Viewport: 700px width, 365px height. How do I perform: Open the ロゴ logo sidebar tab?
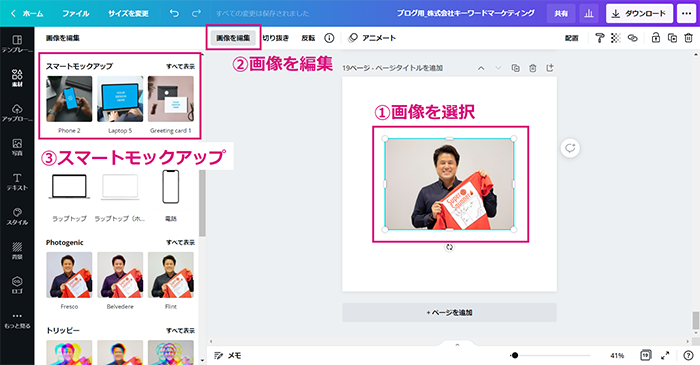(x=17, y=285)
